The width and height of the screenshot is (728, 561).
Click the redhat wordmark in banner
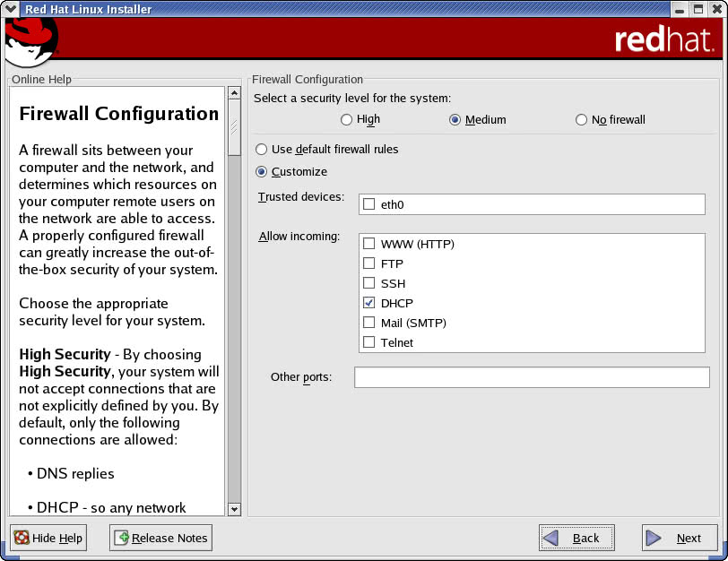(x=664, y=40)
